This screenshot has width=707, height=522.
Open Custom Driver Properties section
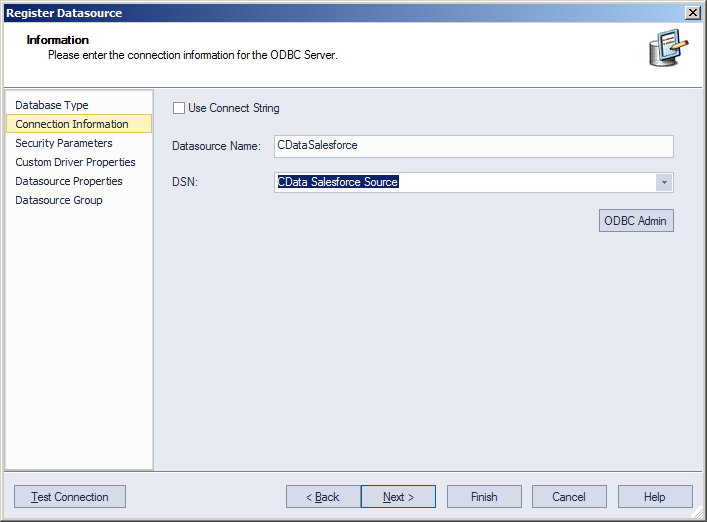[x=75, y=162]
